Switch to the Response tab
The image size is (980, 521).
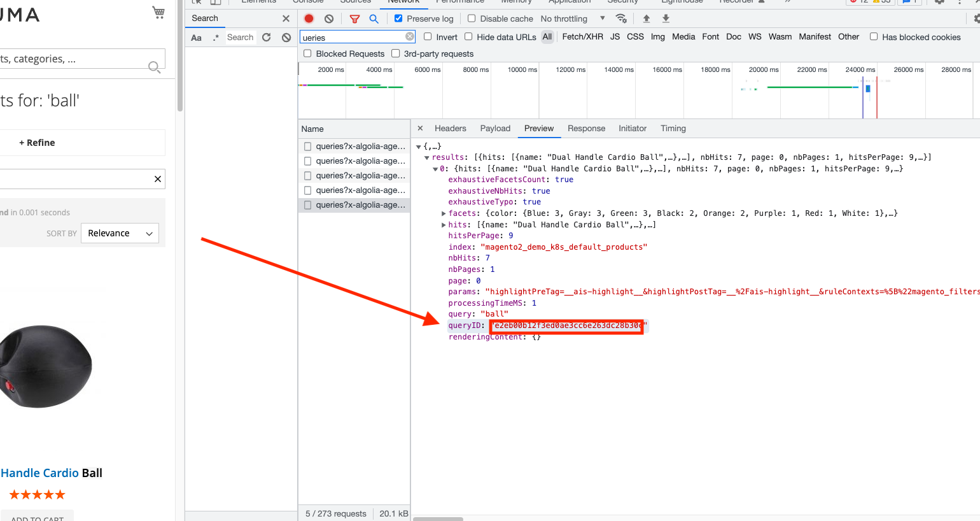586,128
